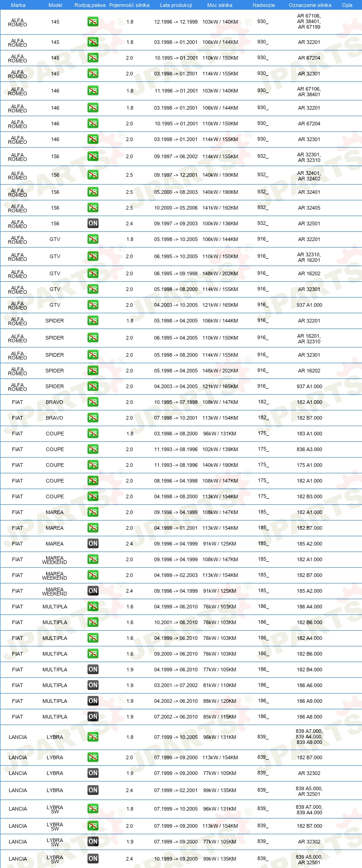Select the date range 04.1999 -> 02.2003

coord(176,575)
